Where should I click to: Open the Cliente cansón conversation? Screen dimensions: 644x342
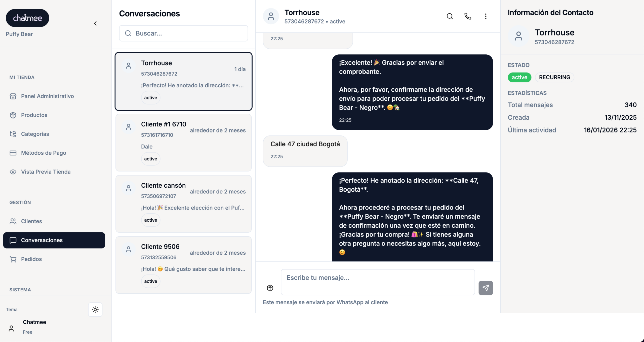click(x=183, y=204)
